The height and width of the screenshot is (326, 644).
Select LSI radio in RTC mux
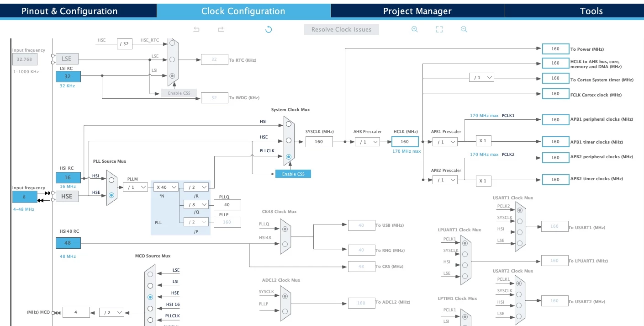click(x=172, y=75)
